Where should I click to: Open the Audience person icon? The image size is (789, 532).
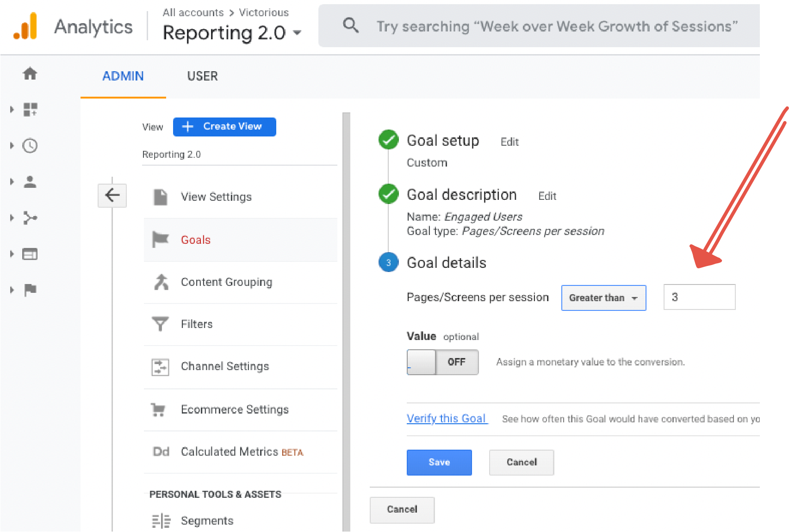point(30,182)
